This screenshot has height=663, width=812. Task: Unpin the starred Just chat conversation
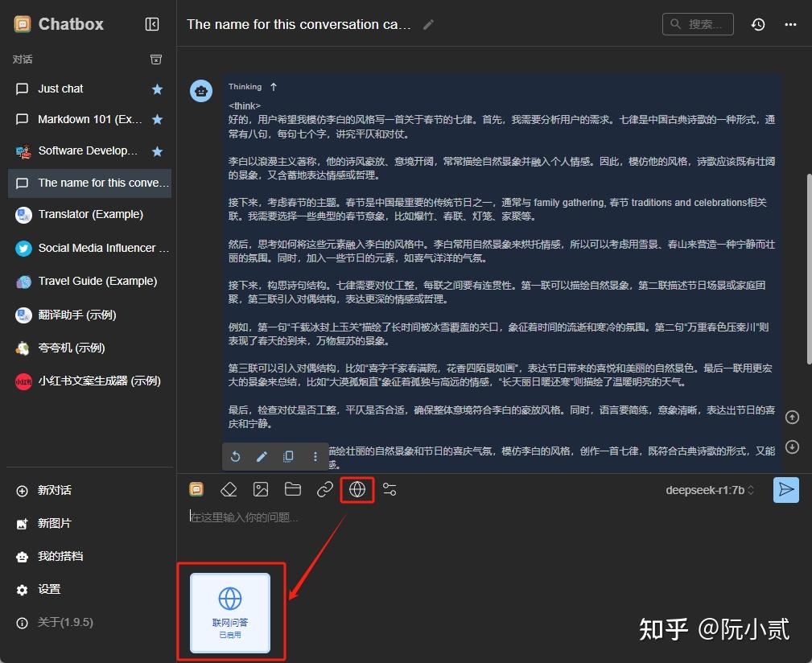pyautogui.click(x=157, y=89)
